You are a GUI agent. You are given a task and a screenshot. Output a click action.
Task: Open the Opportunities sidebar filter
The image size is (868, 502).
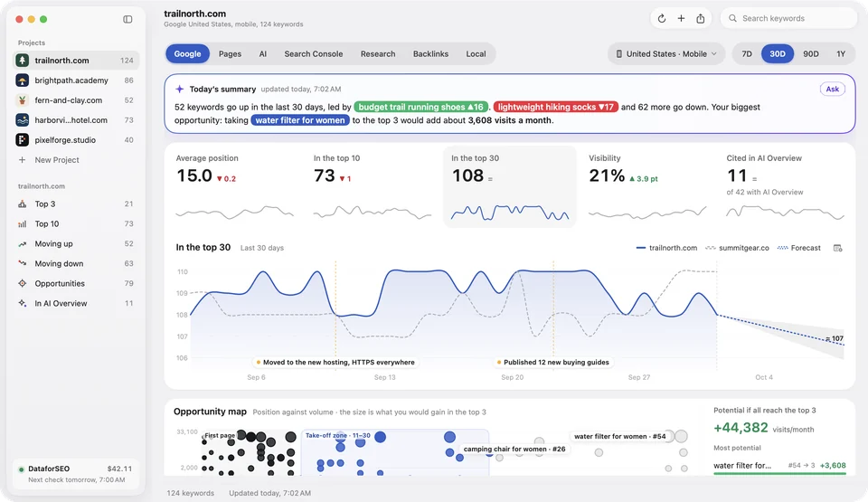76,283
